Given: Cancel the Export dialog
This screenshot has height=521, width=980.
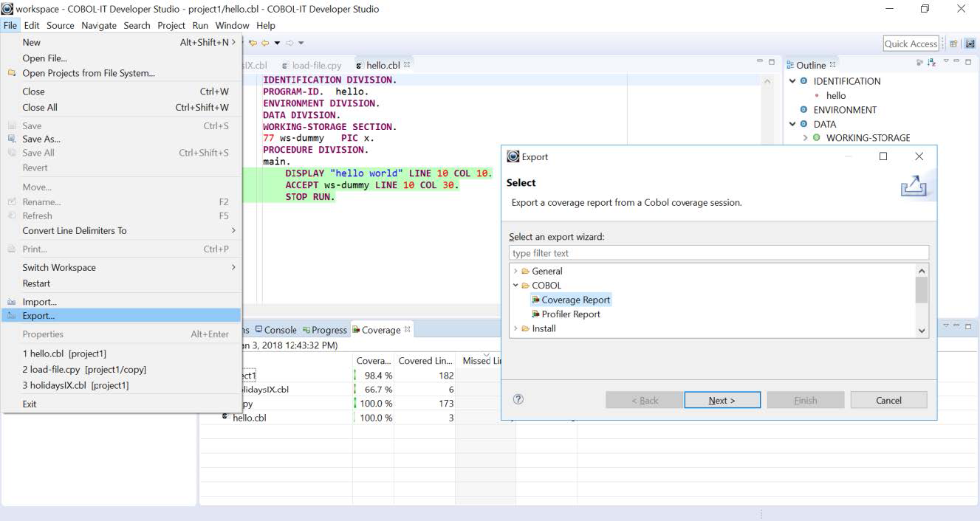Looking at the screenshot, I should pyautogui.click(x=888, y=399).
